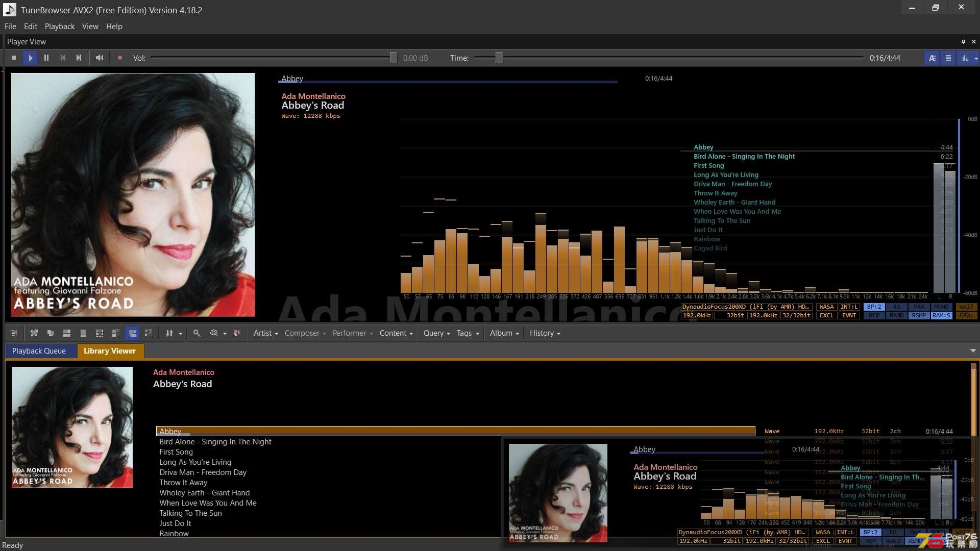Open the Composer dropdown
This screenshot has height=551, width=980.
click(x=305, y=333)
